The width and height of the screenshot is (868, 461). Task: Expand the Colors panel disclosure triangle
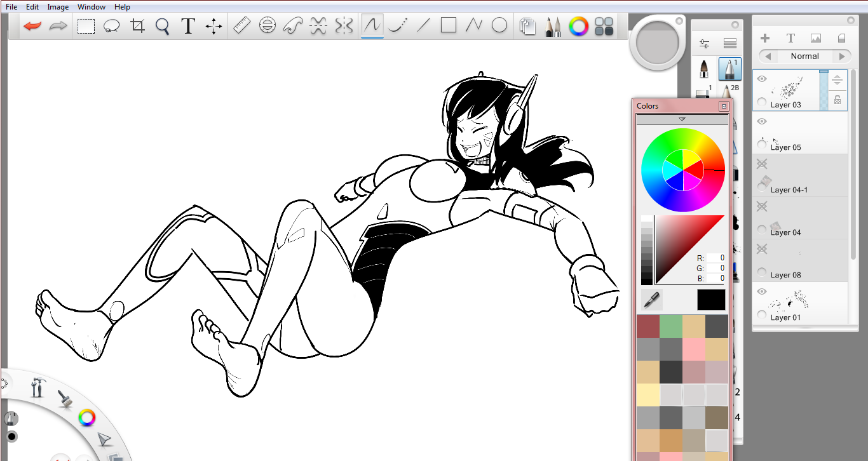coord(682,119)
